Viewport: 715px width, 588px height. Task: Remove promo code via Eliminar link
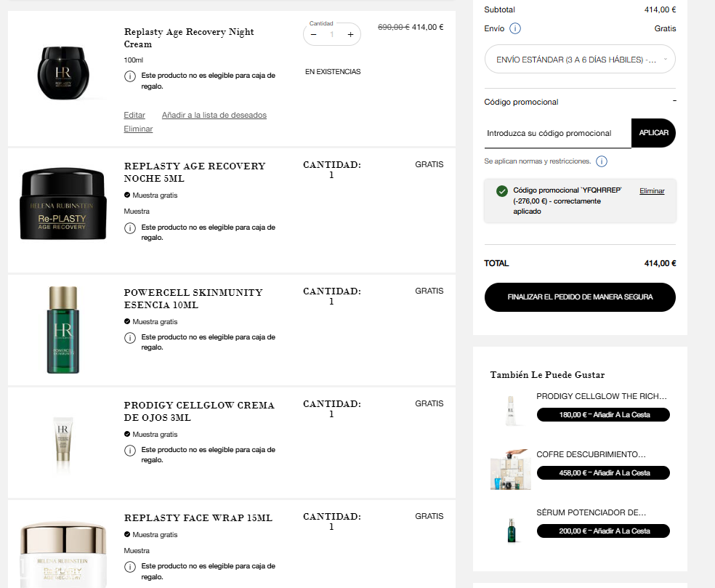click(652, 191)
